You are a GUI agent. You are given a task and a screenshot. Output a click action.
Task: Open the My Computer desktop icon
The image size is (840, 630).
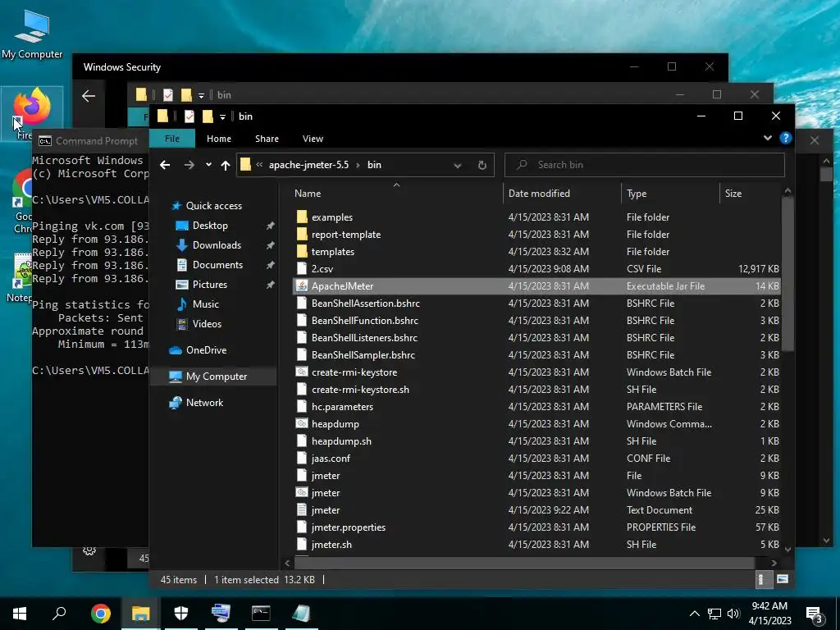32,34
